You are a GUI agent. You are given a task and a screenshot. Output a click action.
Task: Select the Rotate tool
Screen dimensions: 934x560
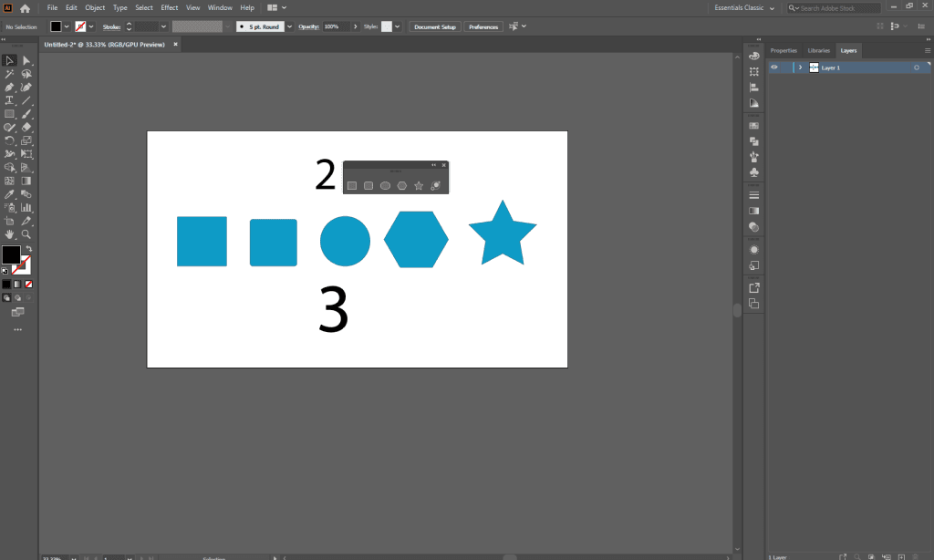(x=9, y=140)
